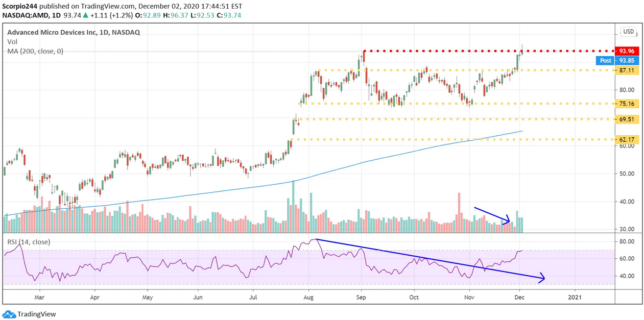This screenshot has height=320, width=644.
Task: Select the 62.17 yellow price label
Action: (627, 139)
